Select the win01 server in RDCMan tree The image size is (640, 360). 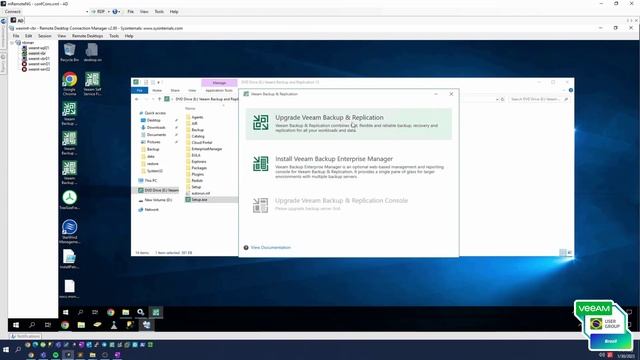tap(39, 64)
